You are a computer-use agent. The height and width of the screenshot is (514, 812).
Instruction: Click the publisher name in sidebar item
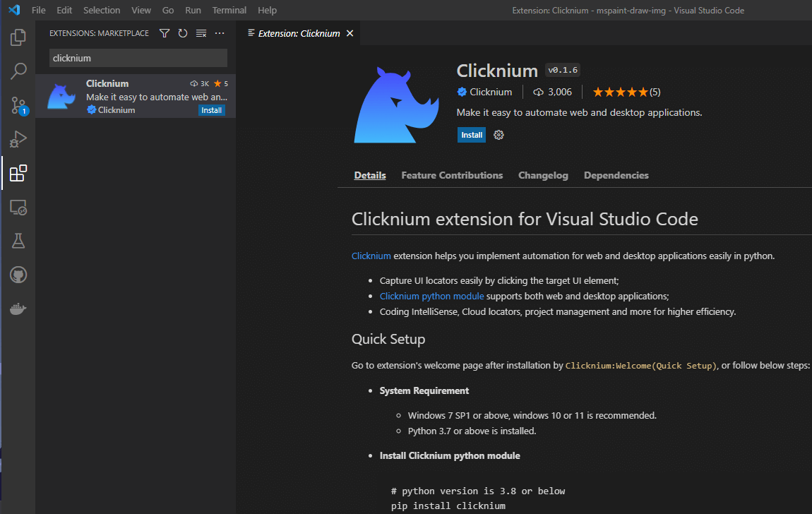click(117, 109)
